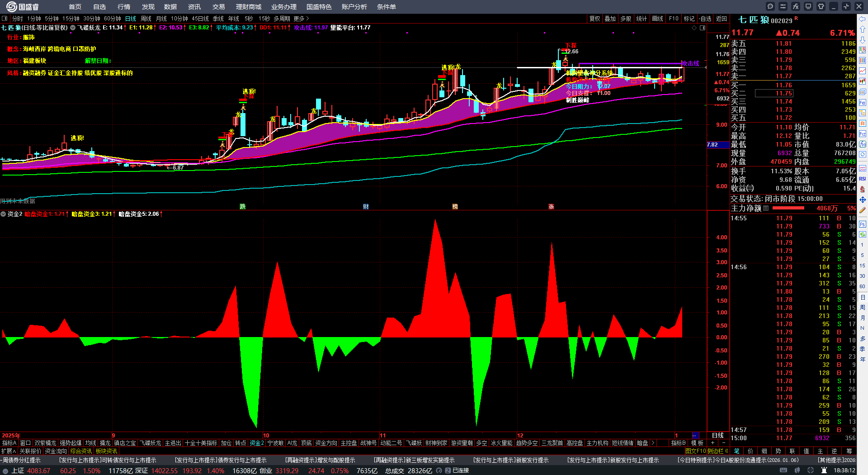Switch to the 60分钟 period tab
Viewport: 868px width, 475px height.
point(113,19)
